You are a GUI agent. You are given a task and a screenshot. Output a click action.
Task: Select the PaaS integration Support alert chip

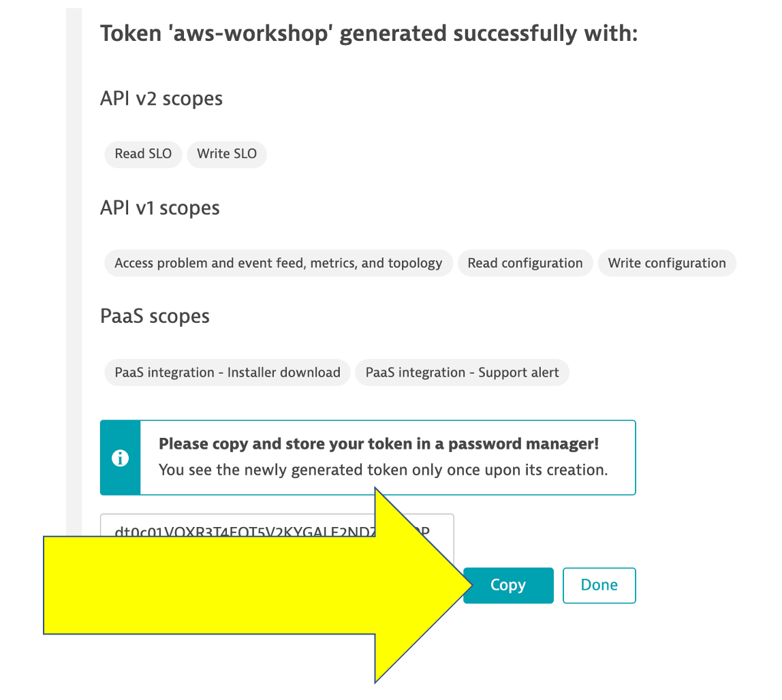pyautogui.click(x=462, y=372)
